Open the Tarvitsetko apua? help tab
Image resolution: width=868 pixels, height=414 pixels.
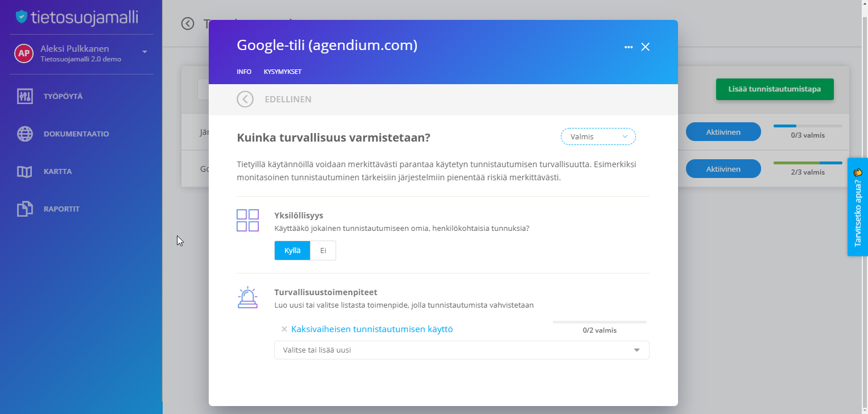858,207
